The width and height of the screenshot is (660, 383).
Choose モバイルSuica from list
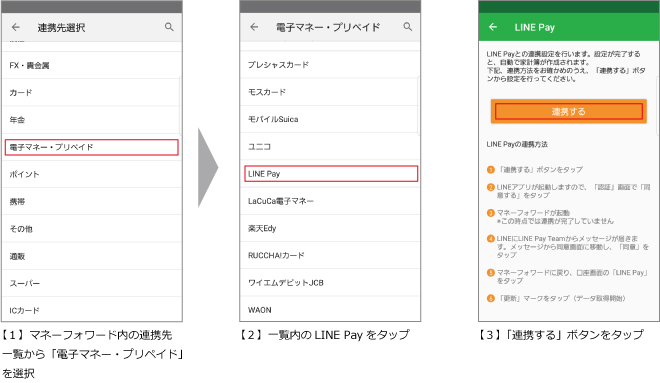click(330, 119)
